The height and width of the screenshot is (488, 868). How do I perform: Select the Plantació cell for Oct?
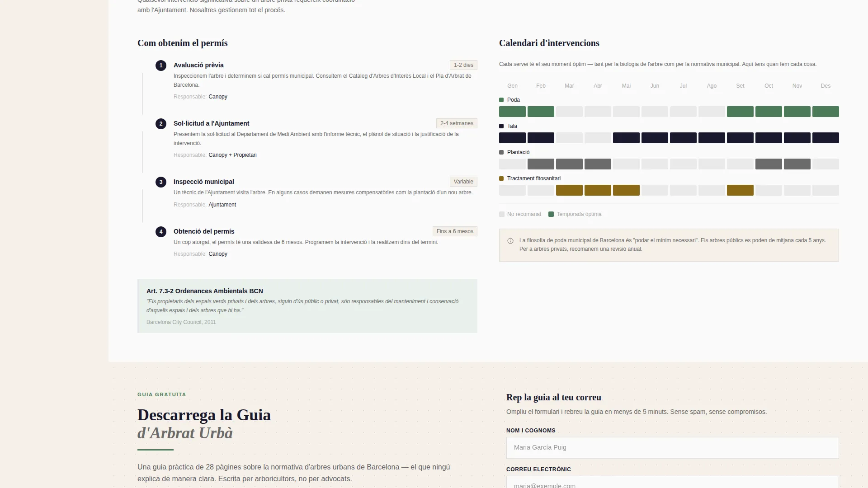click(x=769, y=164)
